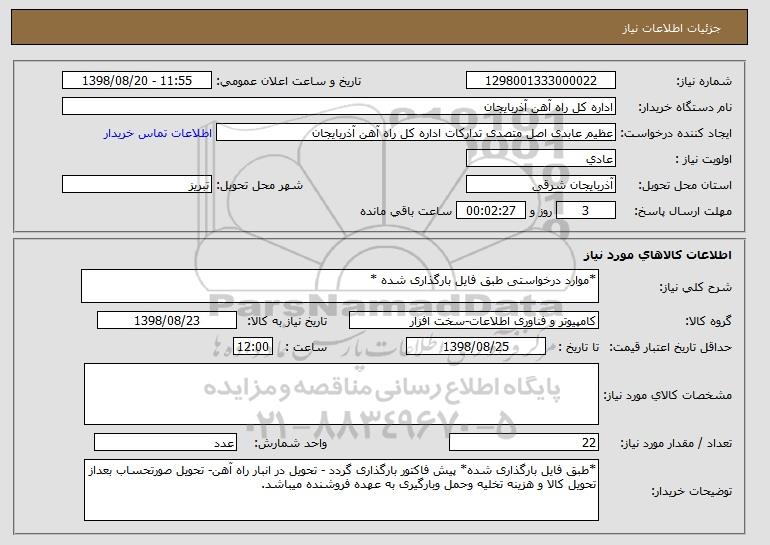The height and width of the screenshot is (545, 770).
Task: Select the delivery province field آذربایجان شرقی
Action: coord(541,185)
